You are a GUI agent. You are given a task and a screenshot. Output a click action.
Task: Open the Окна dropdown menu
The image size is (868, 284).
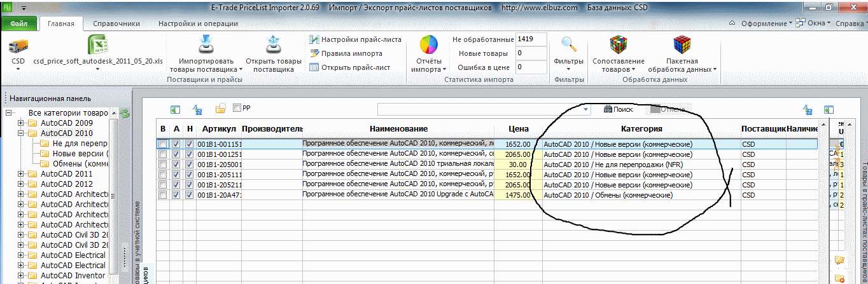click(x=814, y=24)
